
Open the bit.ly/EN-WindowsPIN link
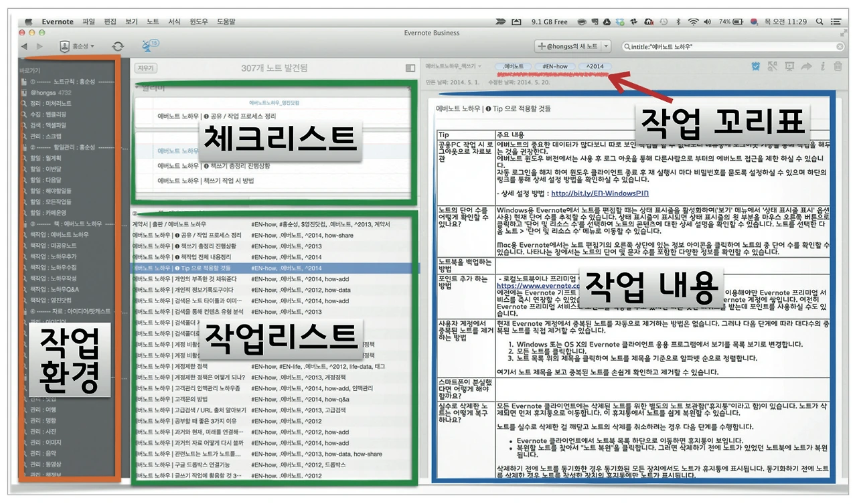599,193
